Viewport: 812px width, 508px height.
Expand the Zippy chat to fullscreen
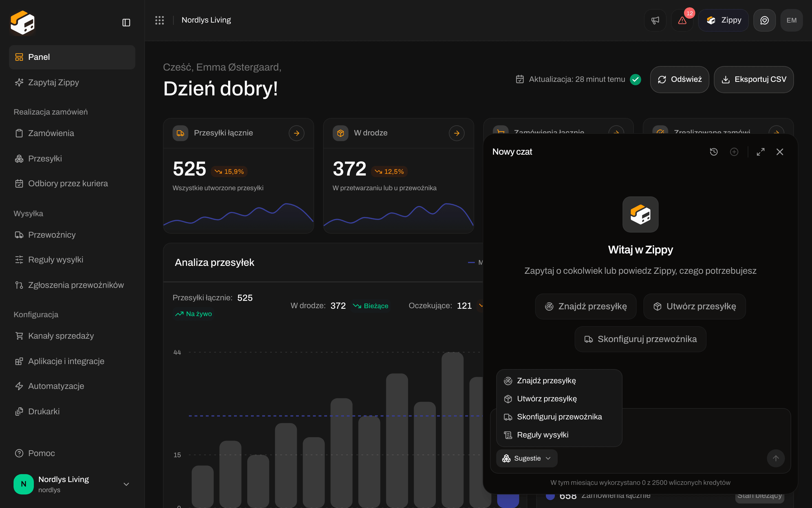click(761, 152)
